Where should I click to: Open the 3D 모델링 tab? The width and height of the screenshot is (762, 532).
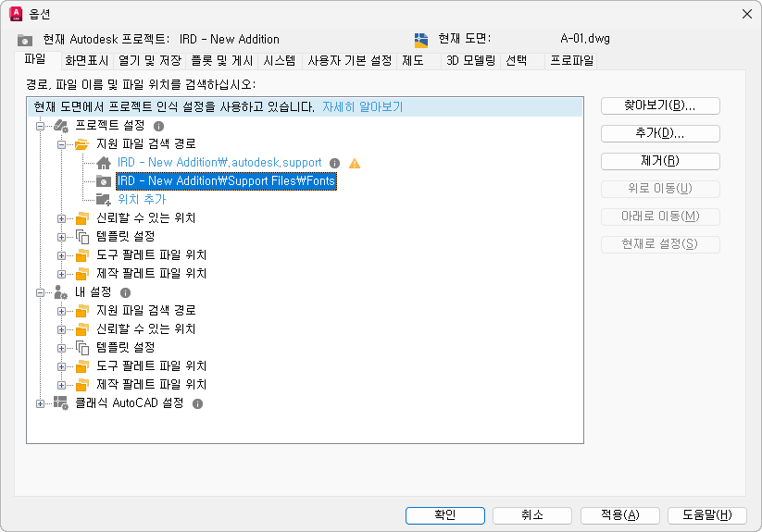click(470, 61)
